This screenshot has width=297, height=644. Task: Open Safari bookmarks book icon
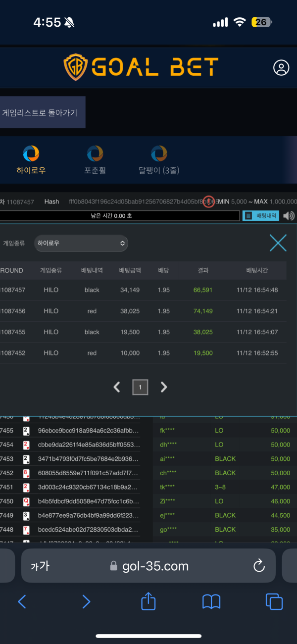[x=211, y=601]
